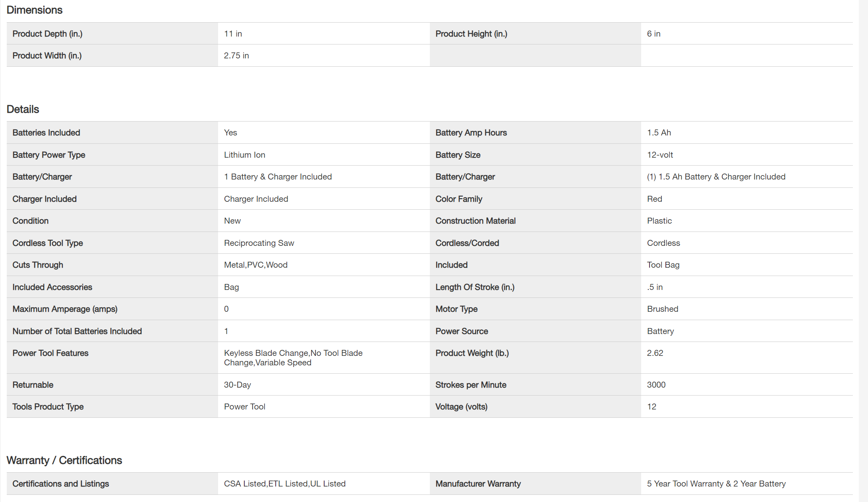Select the Cuts Through label
The image size is (868, 502).
coord(38,265)
